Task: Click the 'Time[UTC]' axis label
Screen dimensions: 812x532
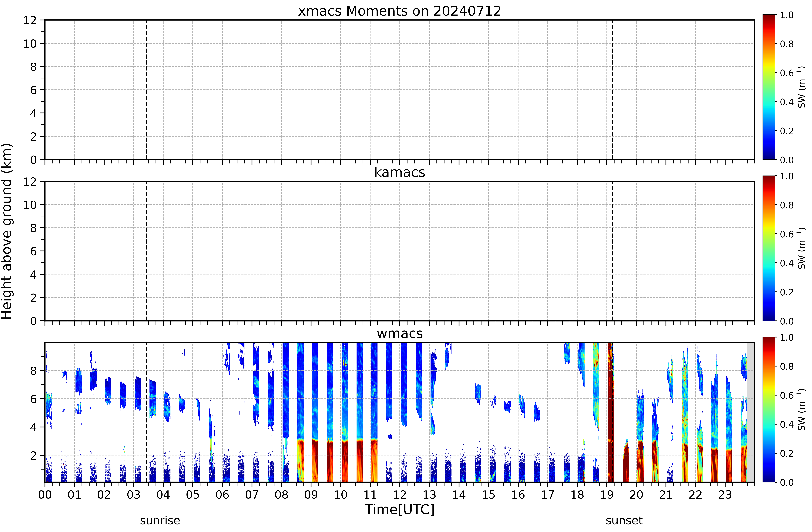Action: [x=400, y=510]
